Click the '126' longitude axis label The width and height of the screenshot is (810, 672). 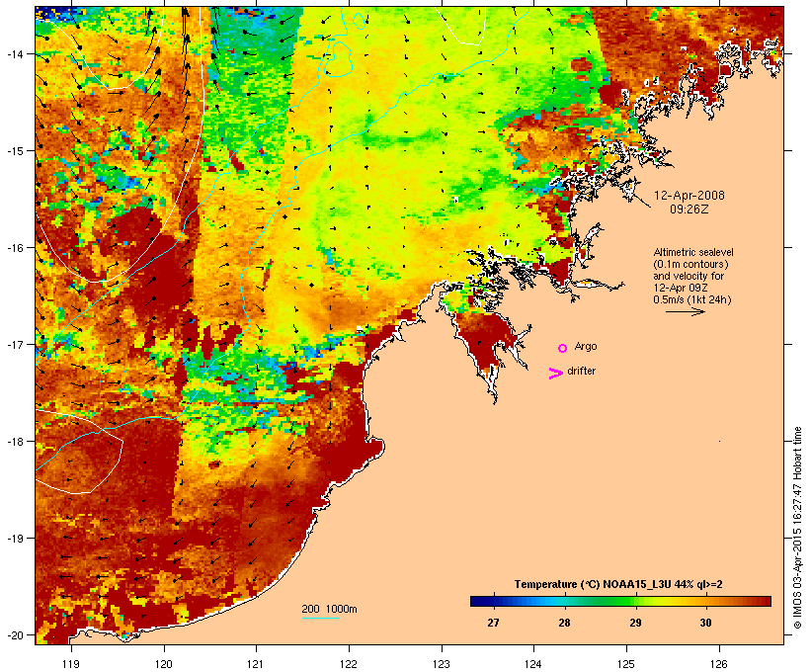[x=718, y=664]
